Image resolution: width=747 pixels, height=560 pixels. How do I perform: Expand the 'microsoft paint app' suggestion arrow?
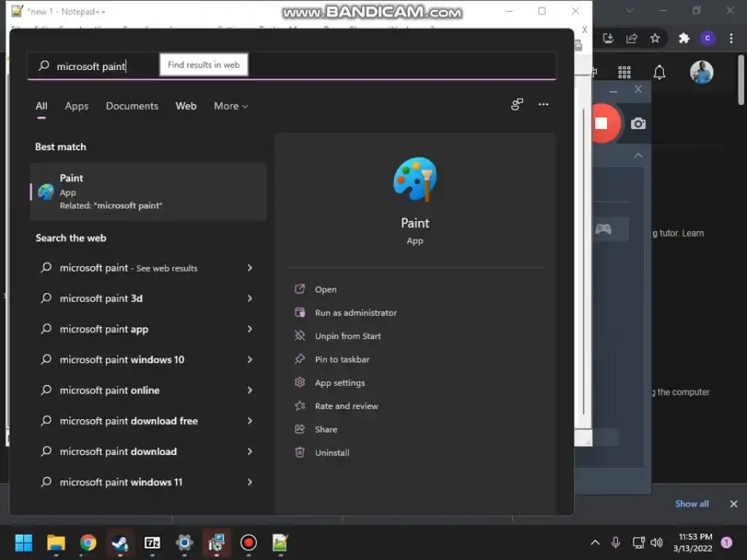pos(249,329)
